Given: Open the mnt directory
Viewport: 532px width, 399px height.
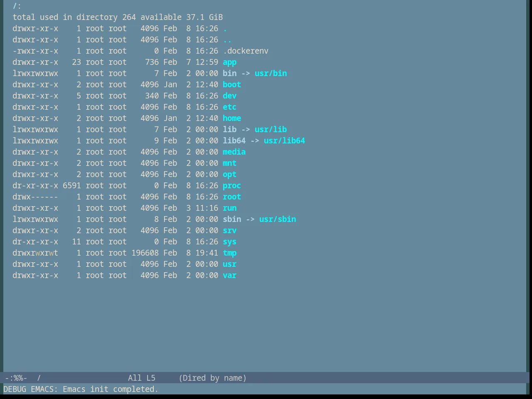Looking at the screenshot, I should pos(229,163).
